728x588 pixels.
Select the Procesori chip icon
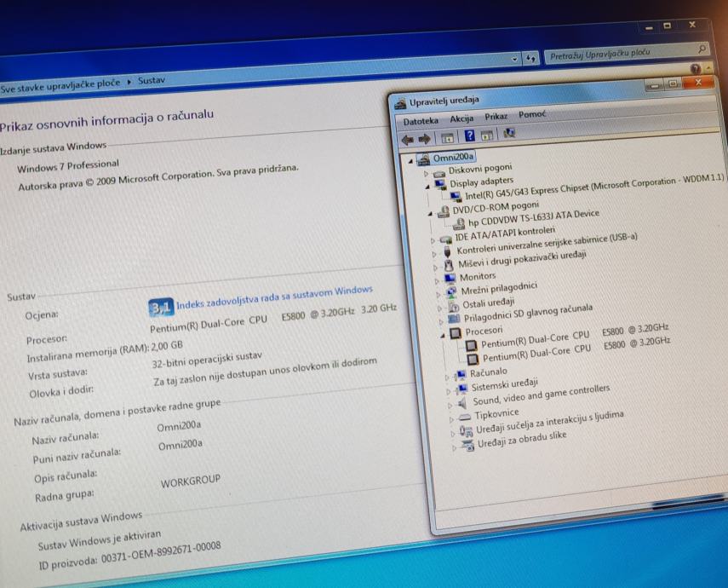click(456, 333)
